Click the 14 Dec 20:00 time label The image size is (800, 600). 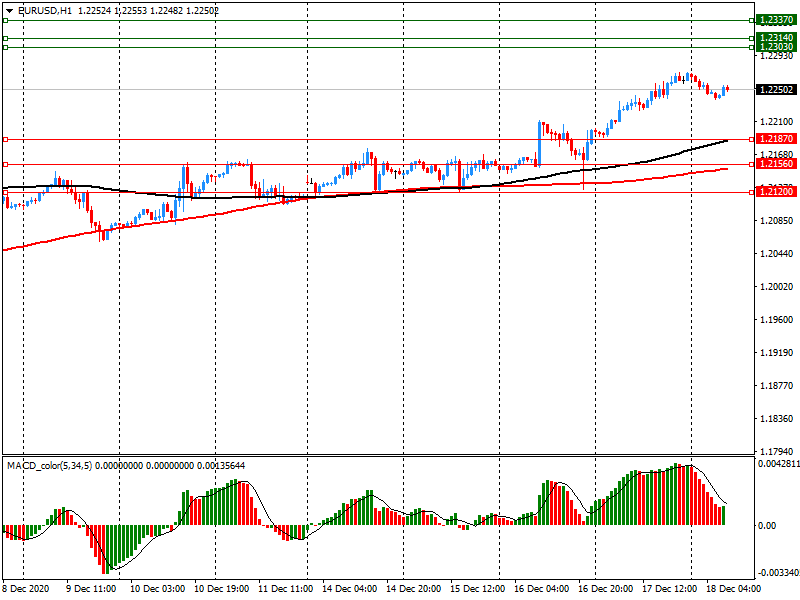pos(413,589)
